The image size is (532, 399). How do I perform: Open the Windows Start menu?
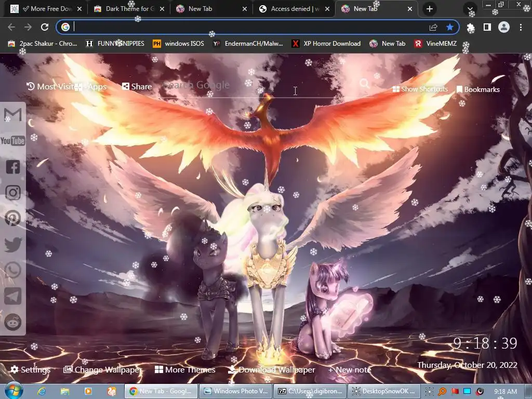click(x=14, y=391)
